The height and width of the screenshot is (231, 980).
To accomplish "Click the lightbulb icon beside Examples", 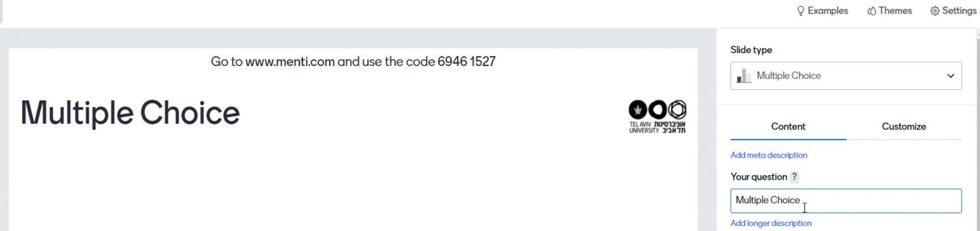I will 801,11.
